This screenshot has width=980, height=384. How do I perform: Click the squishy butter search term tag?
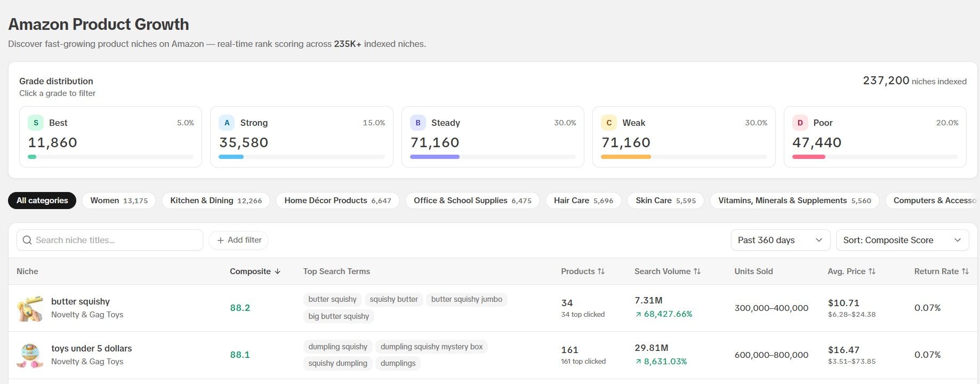393,299
